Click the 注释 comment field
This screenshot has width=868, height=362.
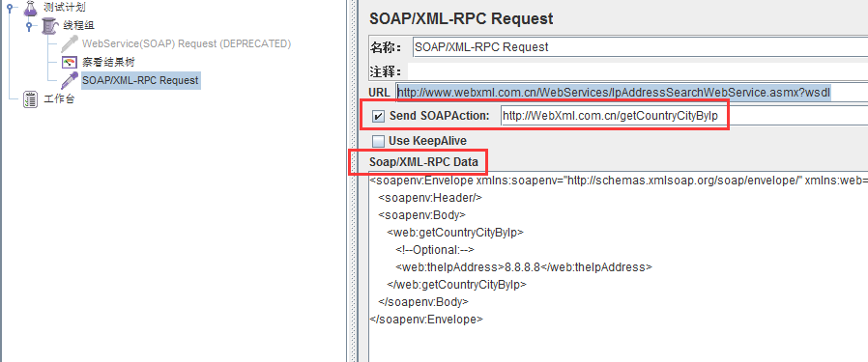[638, 71]
